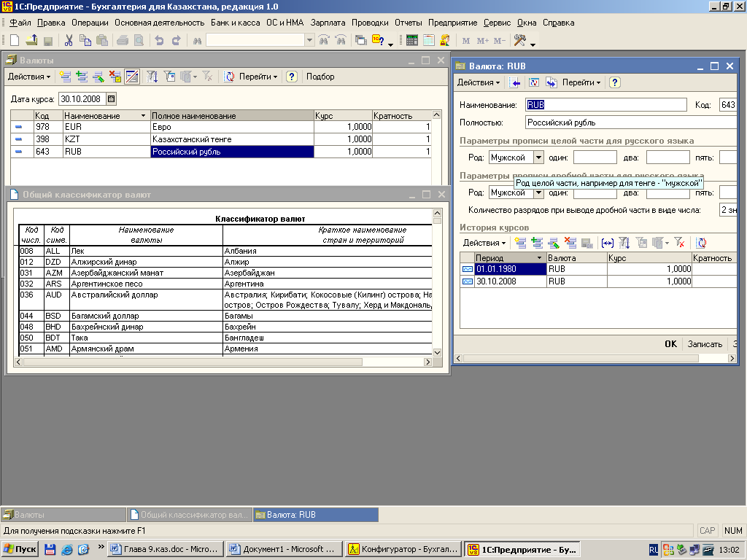Screen dimensions: 747x560
Task: Toggle the hierarchical view button in Валюты toolbar
Action: (132, 77)
